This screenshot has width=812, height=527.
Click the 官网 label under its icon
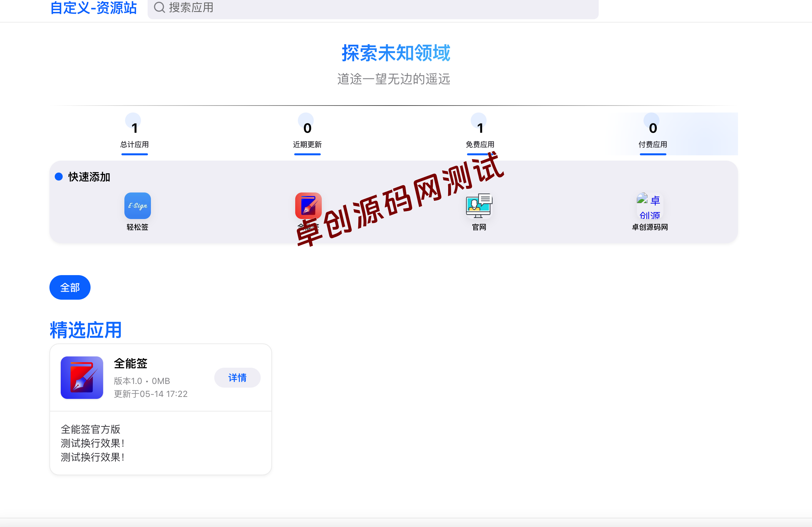(x=479, y=227)
